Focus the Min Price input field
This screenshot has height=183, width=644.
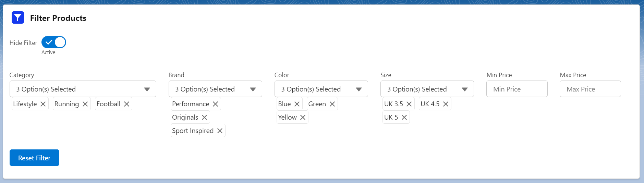[x=517, y=89]
